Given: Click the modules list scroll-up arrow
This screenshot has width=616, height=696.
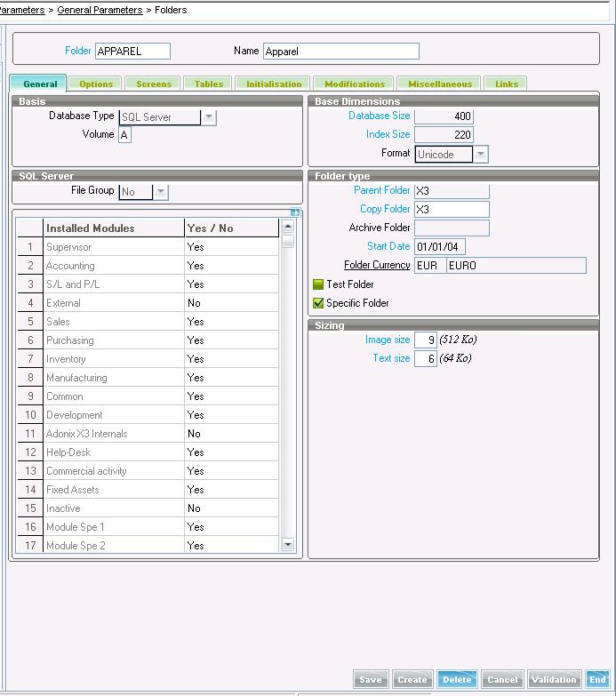Looking at the screenshot, I should click(288, 227).
